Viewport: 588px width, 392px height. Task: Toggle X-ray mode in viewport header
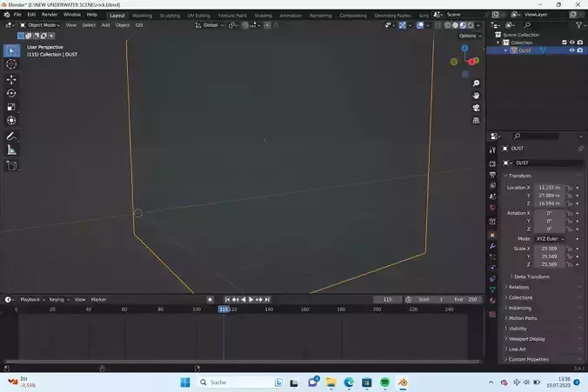click(x=438, y=25)
